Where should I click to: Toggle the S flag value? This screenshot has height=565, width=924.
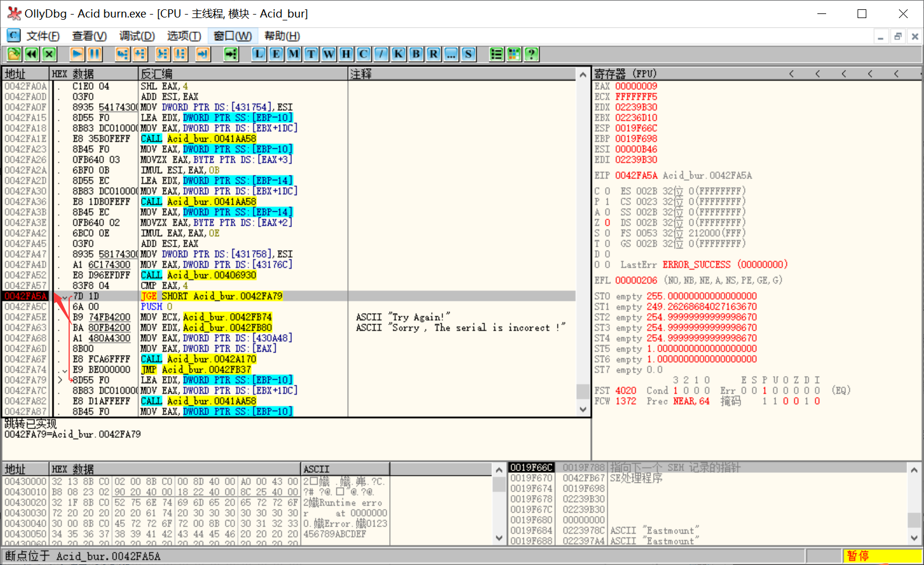pos(607,233)
